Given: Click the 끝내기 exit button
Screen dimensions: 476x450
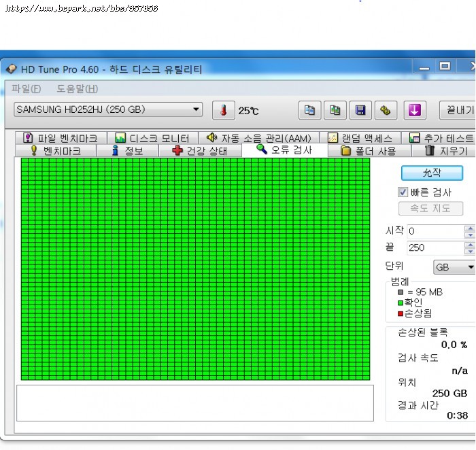Looking at the screenshot, I should point(458,110).
